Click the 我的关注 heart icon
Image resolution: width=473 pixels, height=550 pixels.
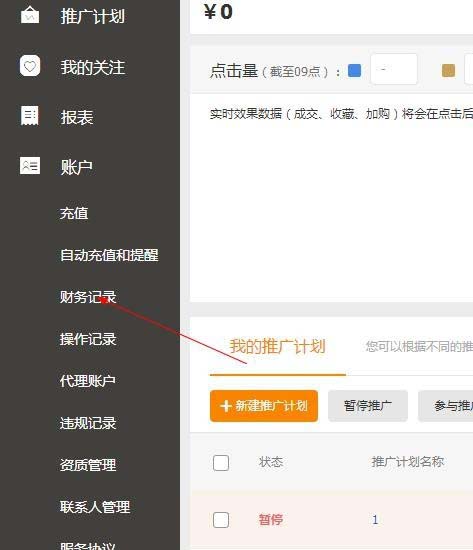click(30, 66)
